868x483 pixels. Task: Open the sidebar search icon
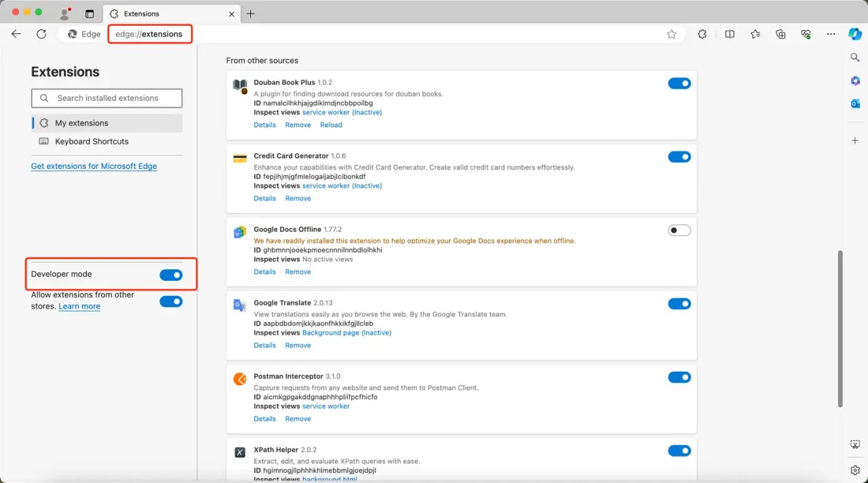(x=855, y=58)
